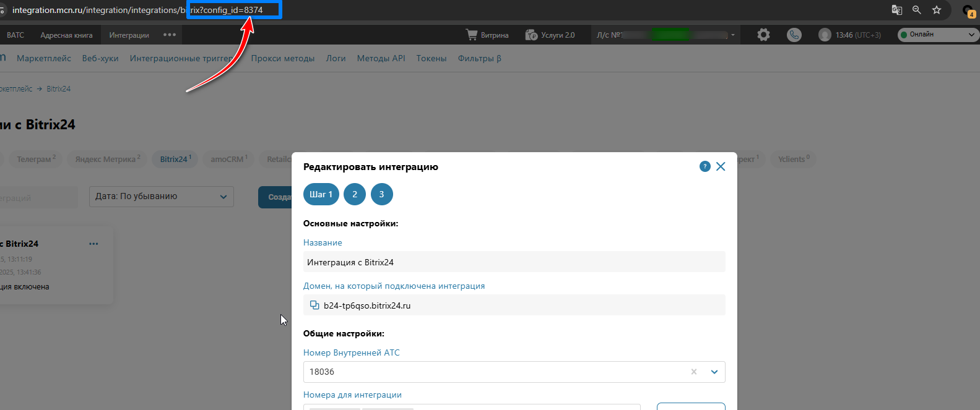Expand the Номер Внутренней АТС dropdown

pyautogui.click(x=714, y=372)
